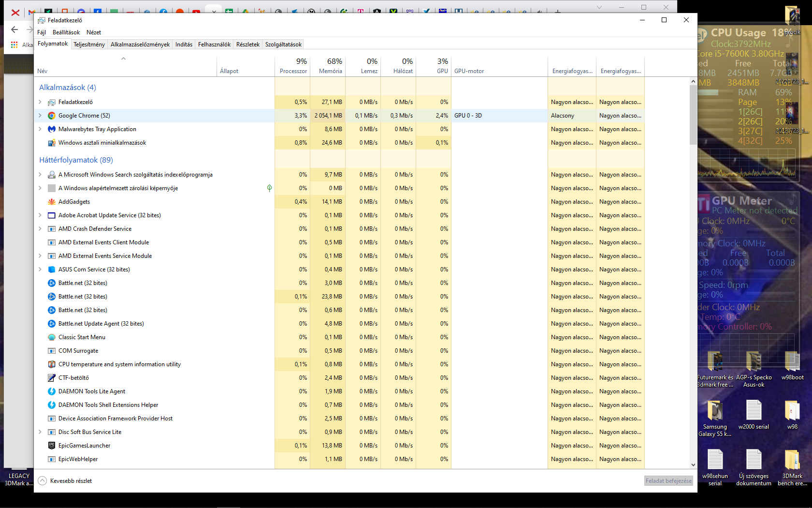Open the Fájl menu
Screen dimensions: 812x508
(42, 32)
